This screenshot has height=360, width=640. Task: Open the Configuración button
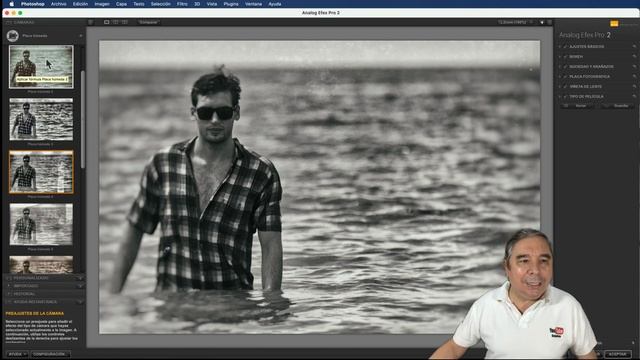pyautogui.click(x=50, y=354)
